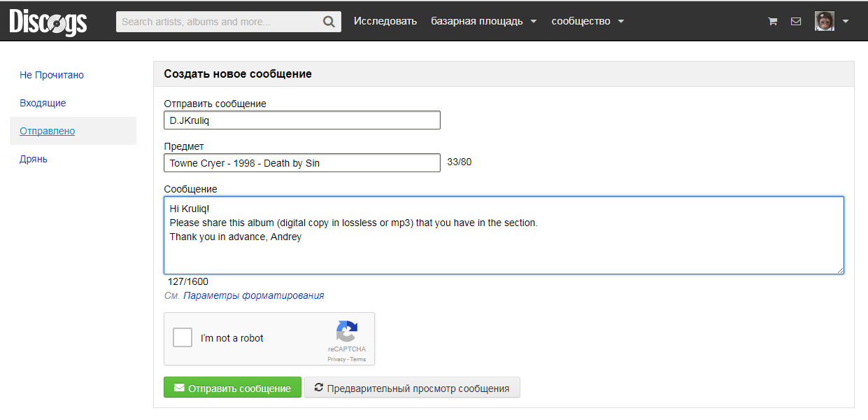Open the Исследовать menu item
This screenshot has width=868, height=420.
tap(385, 21)
